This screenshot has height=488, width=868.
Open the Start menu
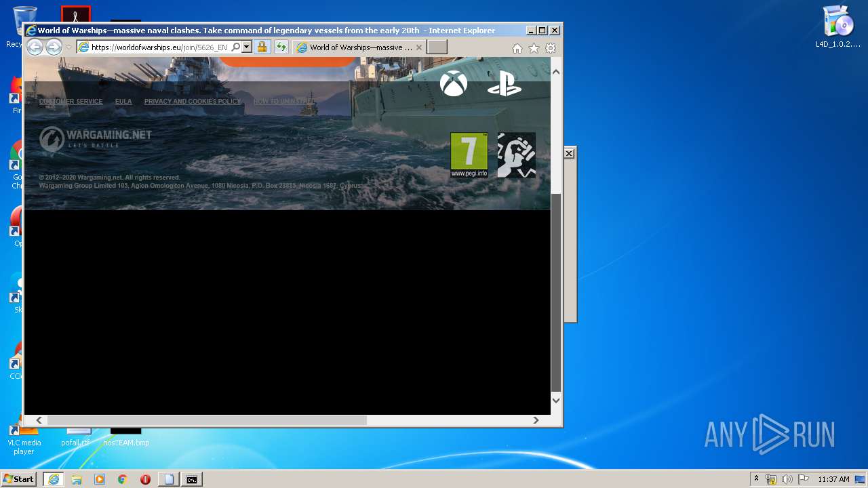19,479
